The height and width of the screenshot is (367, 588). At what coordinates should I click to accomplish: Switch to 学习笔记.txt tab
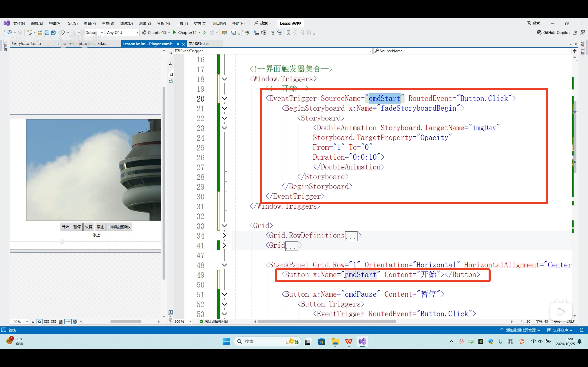pos(198,44)
